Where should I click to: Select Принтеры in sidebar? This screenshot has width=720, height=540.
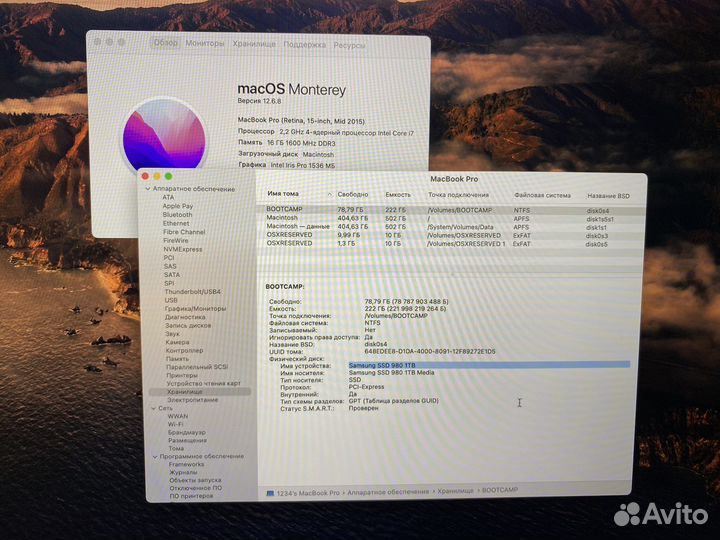coord(182,375)
